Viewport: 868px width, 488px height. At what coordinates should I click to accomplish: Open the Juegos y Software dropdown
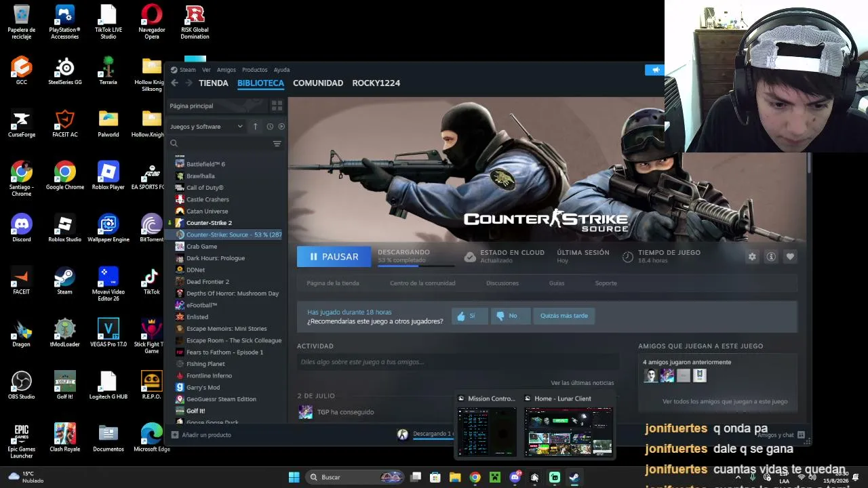coord(206,127)
